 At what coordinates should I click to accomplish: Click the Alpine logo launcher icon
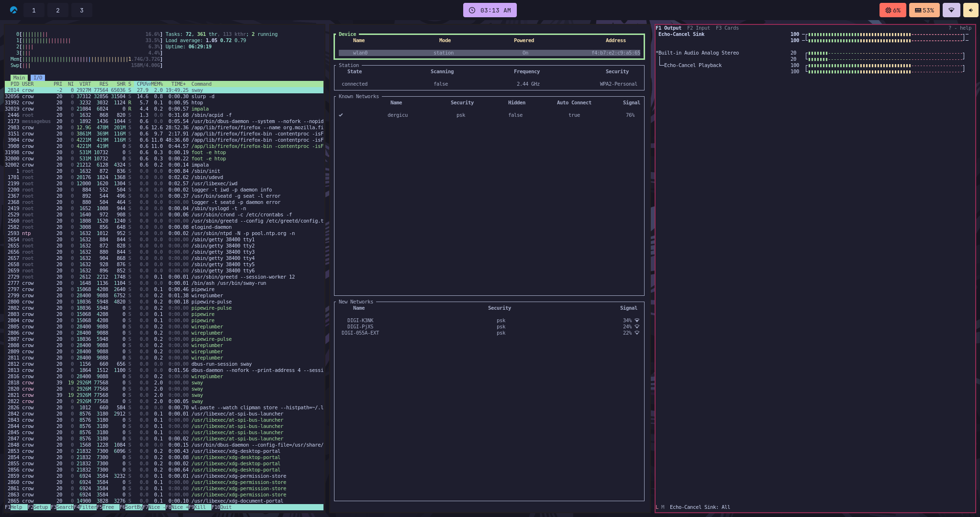(13, 10)
